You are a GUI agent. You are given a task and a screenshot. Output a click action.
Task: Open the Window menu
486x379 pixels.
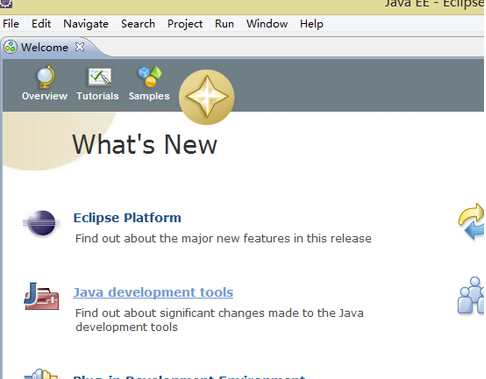pos(267,24)
